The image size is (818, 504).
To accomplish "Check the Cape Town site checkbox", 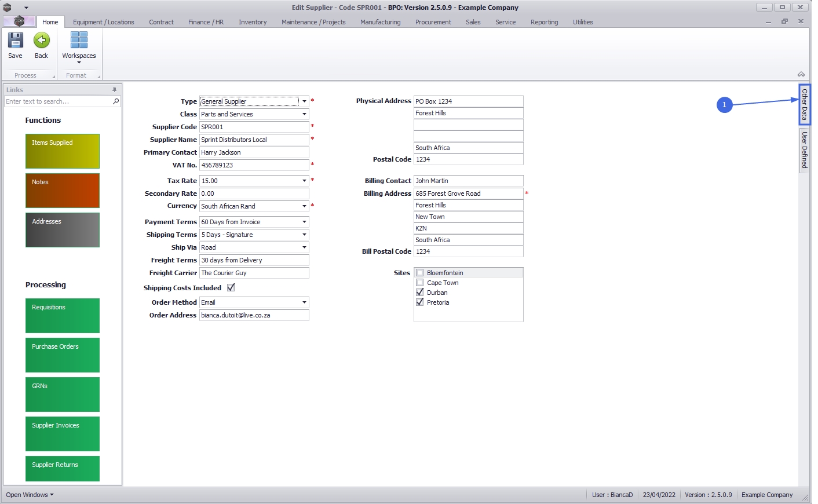I will 420,283.
